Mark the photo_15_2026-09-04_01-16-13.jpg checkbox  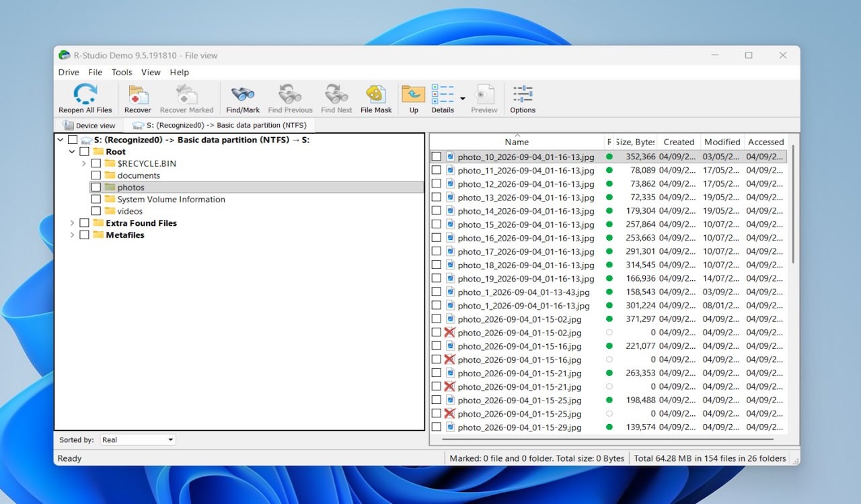click(437, 224)
